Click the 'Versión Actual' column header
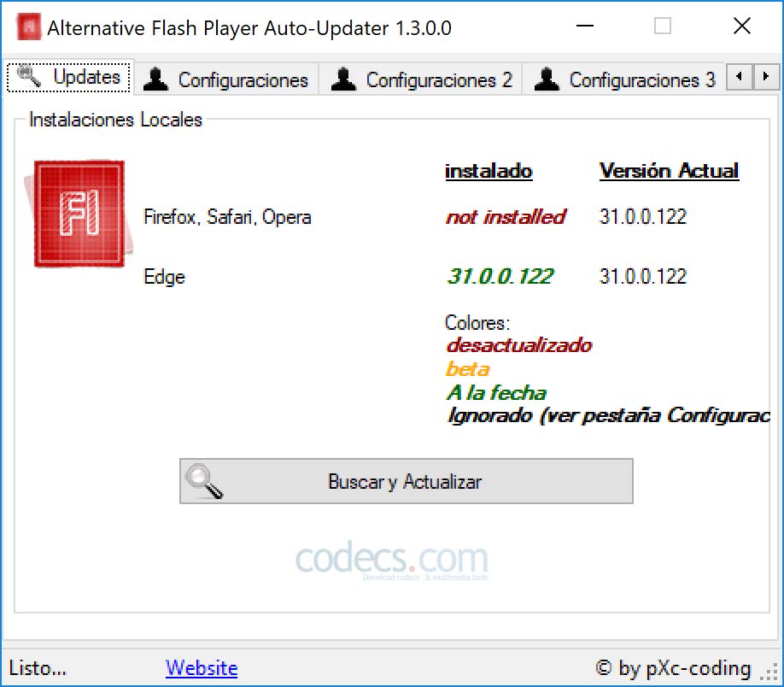 tap(669, 171)
